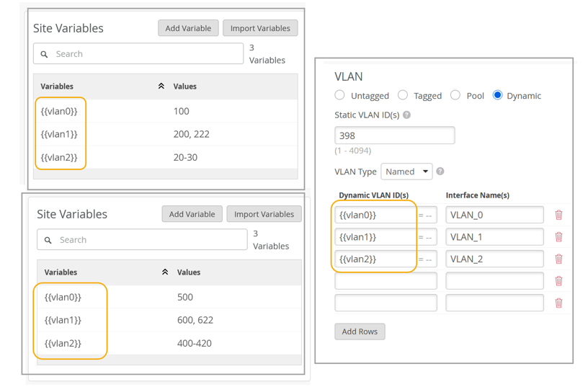Screen dimensions: 588x387
Task: Click trash icon of fourth empty VLAN row
Action: coord(558,281)
